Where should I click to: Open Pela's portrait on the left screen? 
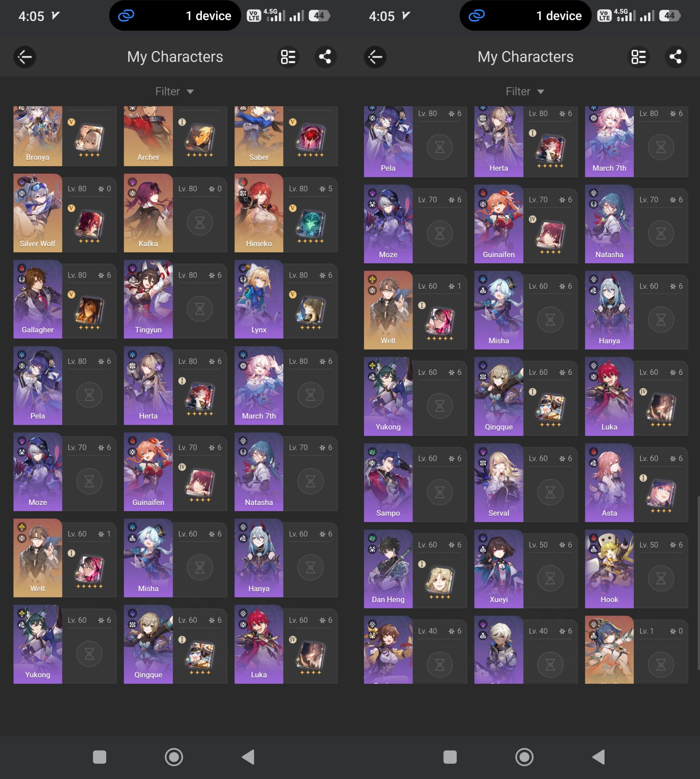[x=38, y=386]
